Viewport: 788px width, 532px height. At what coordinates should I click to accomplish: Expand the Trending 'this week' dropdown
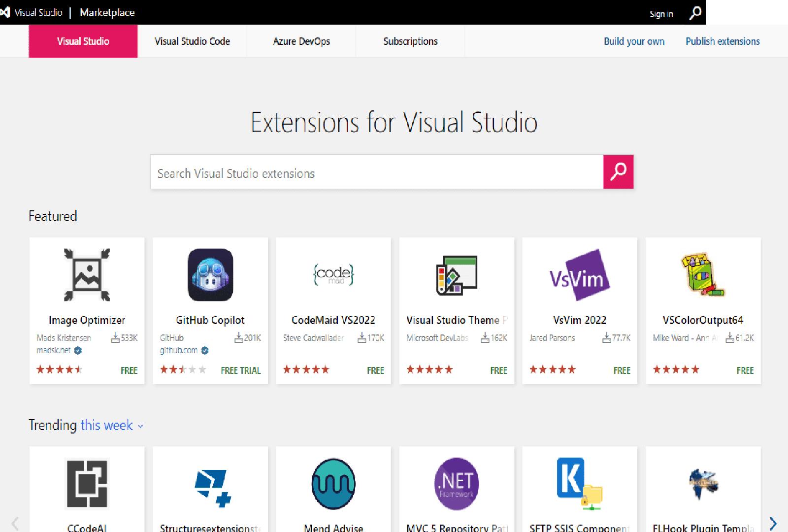click(x=112, y=426)
